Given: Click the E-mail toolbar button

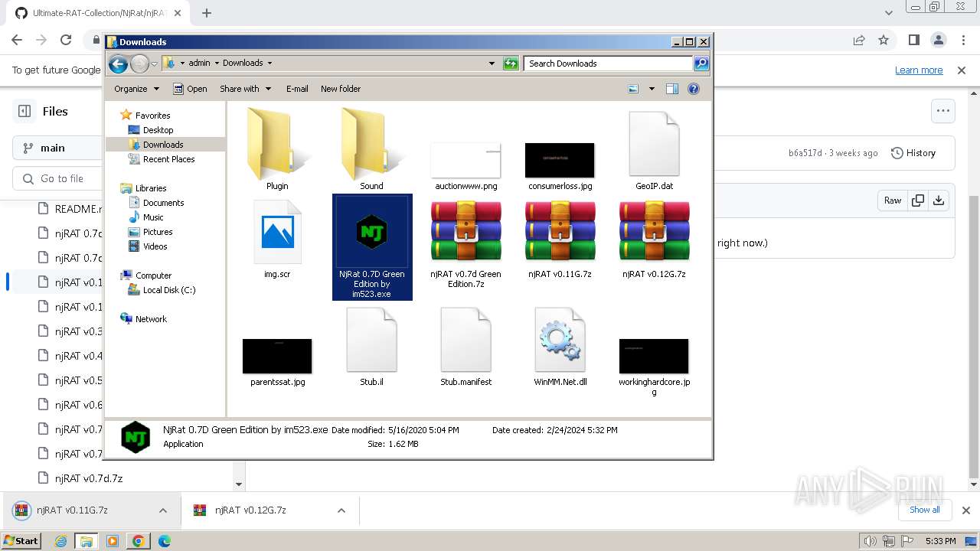Looking at the screenshot, I should (x=297, y=89).
